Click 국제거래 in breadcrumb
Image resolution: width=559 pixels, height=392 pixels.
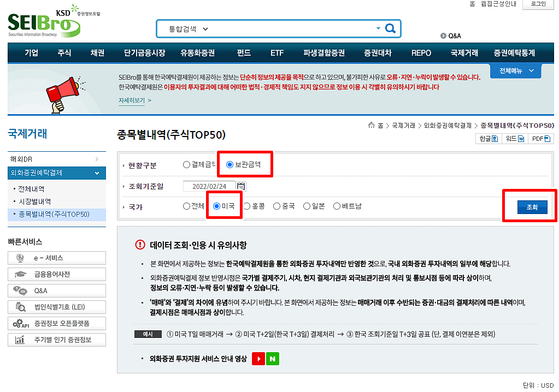coord(404,126)
